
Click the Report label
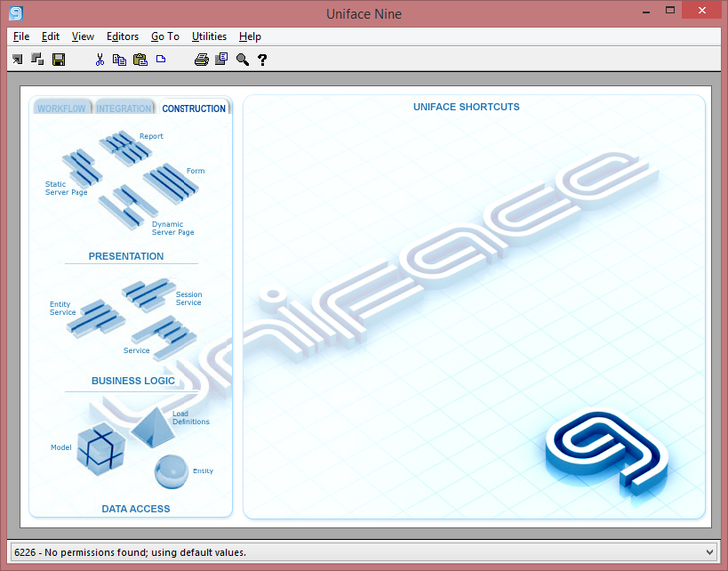pyautogui.click(x=151, y=136)
